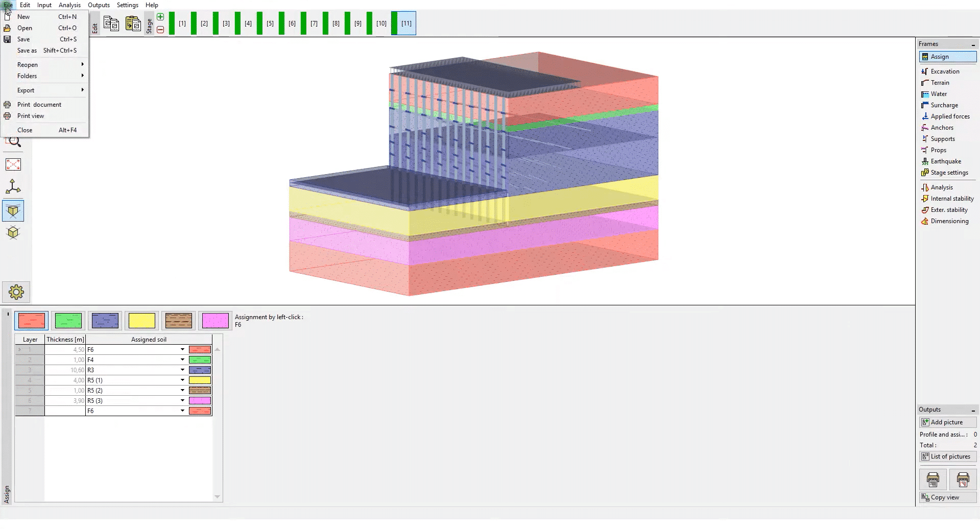Click the add construction stage plus icon

160,17
